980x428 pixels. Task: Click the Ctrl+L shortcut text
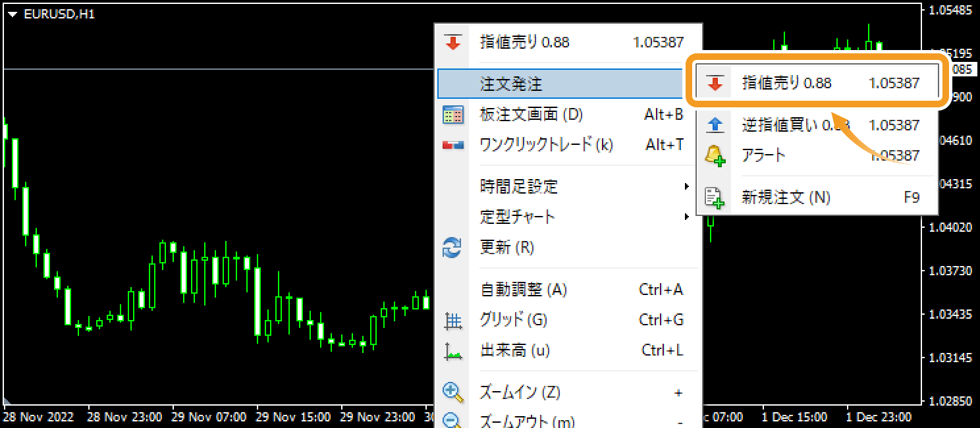(663, 351)
